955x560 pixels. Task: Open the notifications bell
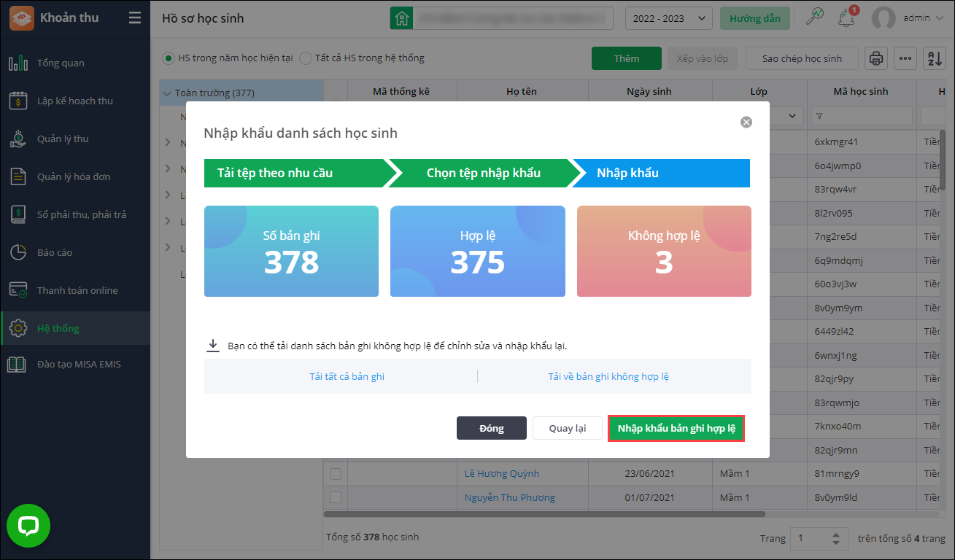click(846, 17)
